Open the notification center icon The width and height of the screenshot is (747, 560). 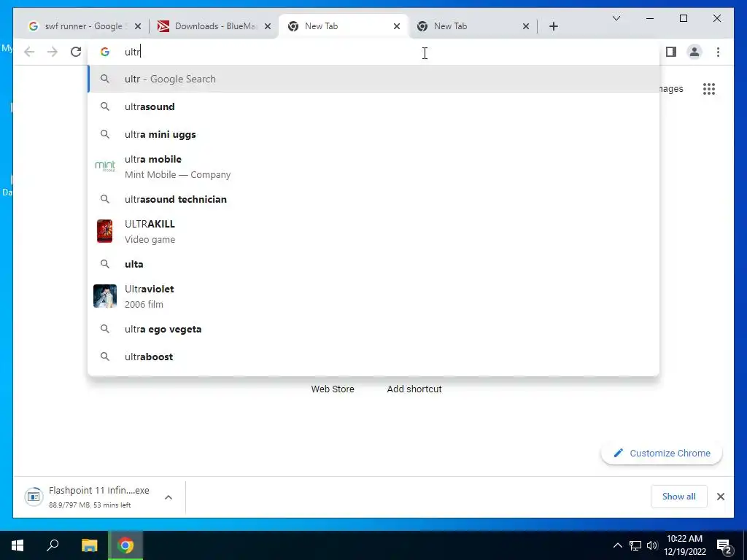[724, 545]
